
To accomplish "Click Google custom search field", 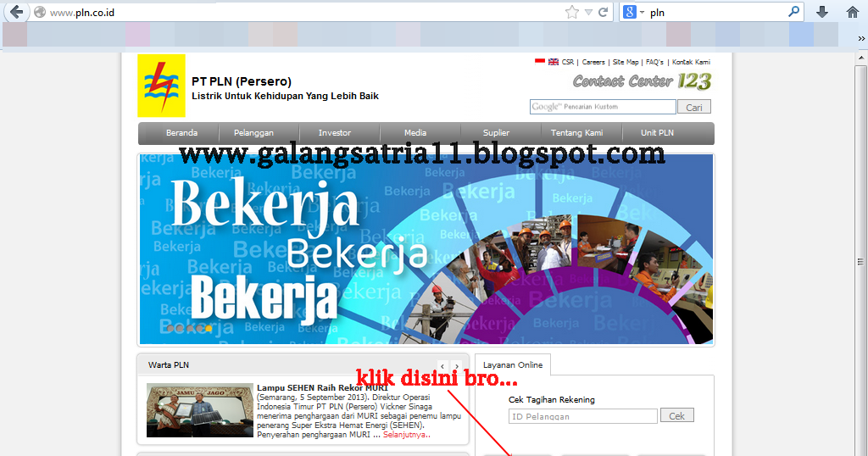I will [x=603, y=107].
